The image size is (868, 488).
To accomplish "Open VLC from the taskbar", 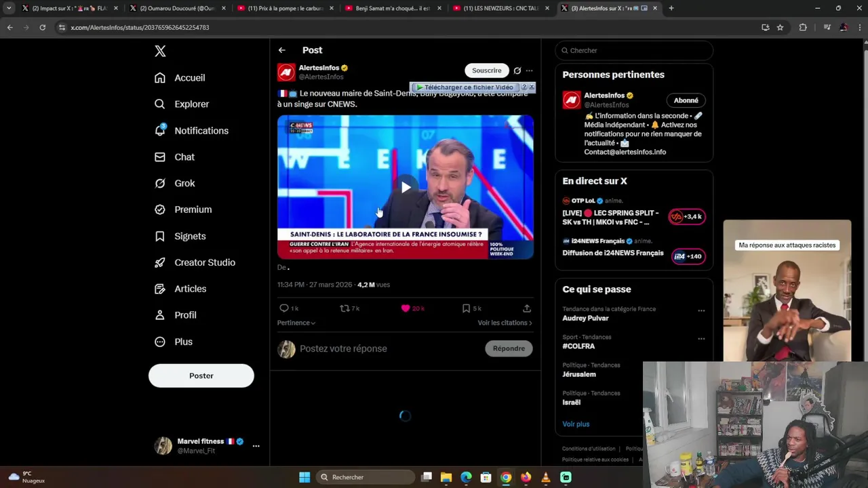I will coord(546,477).
